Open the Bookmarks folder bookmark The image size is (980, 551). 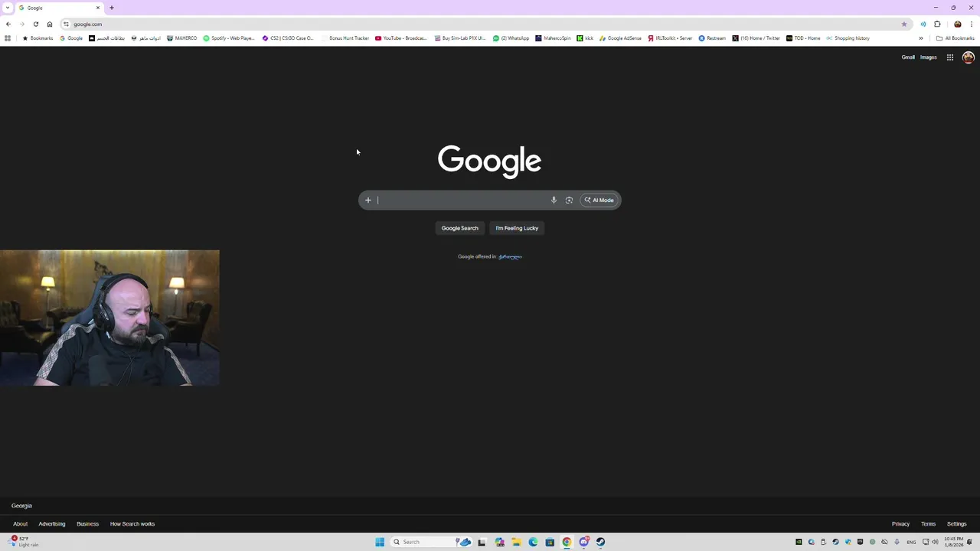(x=38, y=38)
